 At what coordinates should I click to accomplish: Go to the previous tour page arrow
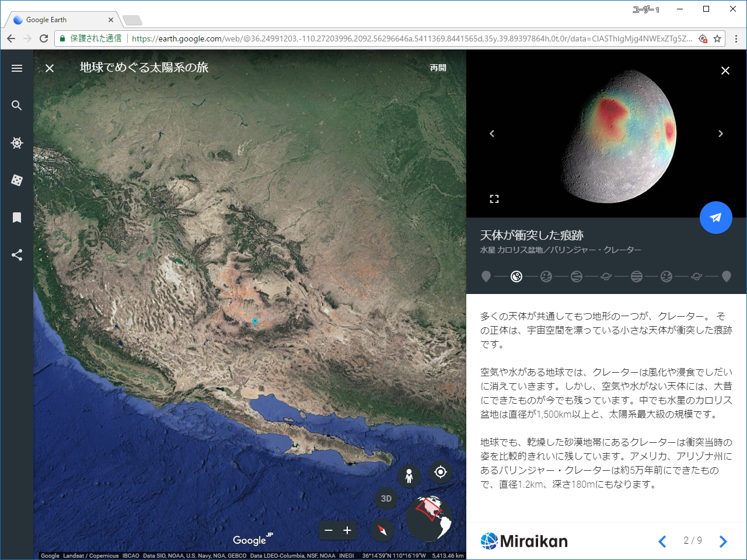pos(662,541)
